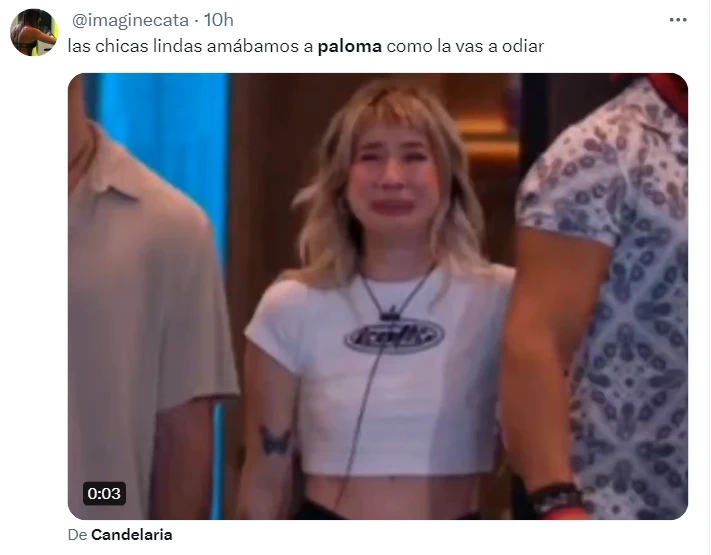Screen dimensions: 711x555
Task: Open the 10h timestamp link
Action: pos(219,20)
